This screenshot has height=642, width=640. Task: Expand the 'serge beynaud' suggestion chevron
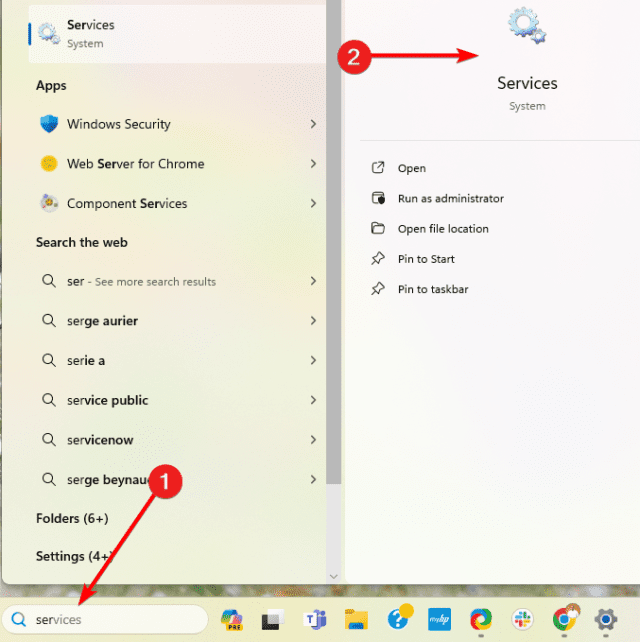tap(313, 479)
